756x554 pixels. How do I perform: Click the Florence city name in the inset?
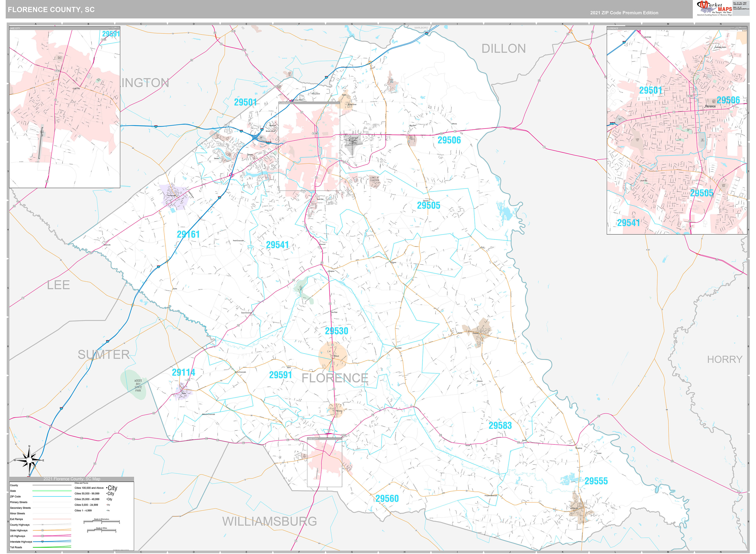710,106
